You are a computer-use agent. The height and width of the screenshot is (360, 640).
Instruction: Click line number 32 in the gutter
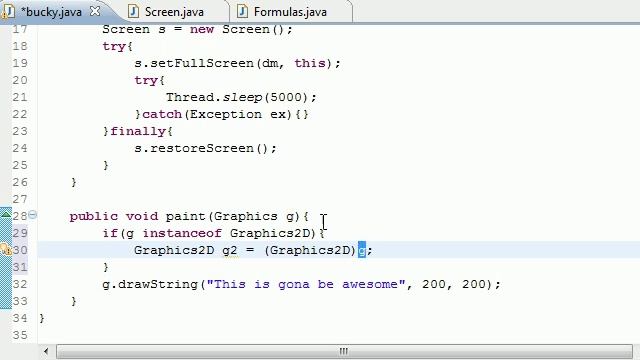20,284
